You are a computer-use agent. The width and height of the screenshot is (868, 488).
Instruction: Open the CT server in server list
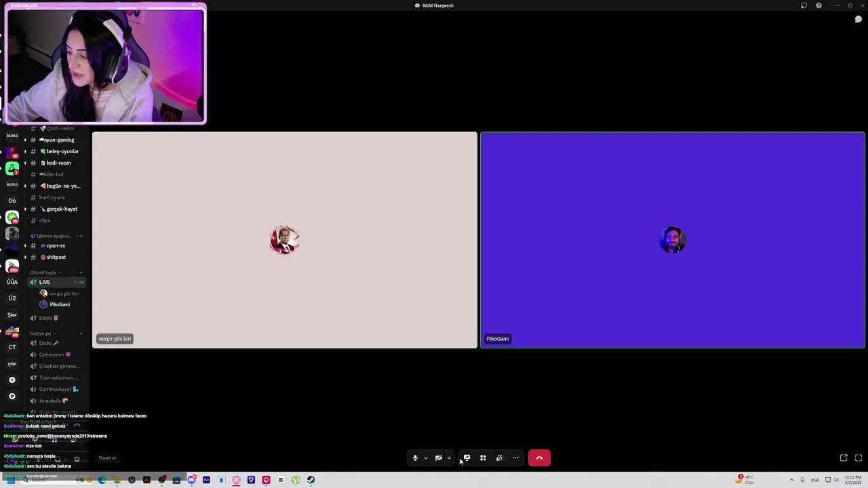(12, 347)
